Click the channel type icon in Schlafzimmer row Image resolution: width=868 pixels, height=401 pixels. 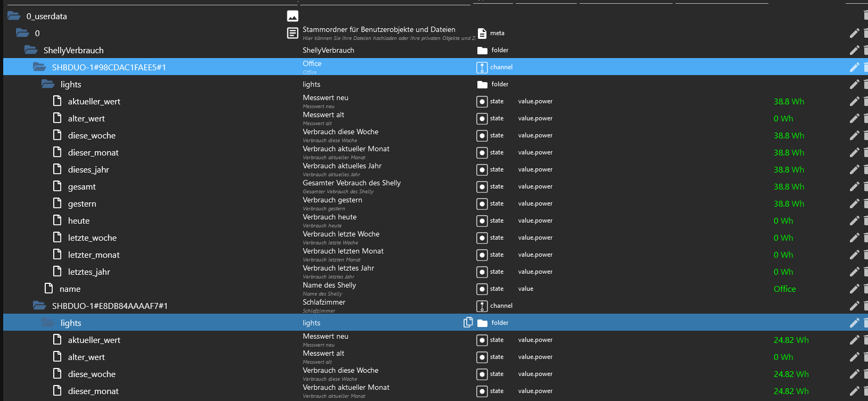point(482,306)
